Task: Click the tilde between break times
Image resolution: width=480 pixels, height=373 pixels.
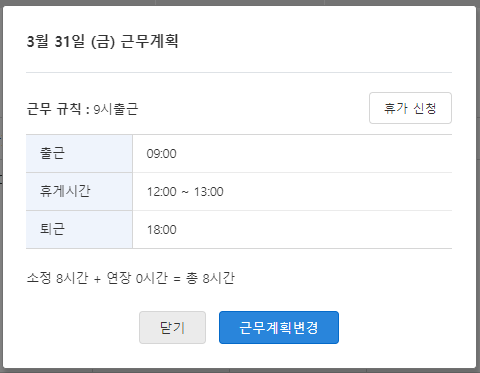Action: point(185,192)
